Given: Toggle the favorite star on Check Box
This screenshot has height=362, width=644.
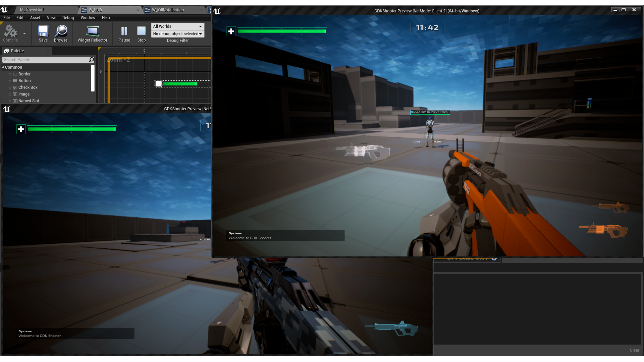Looking at the screenshot, I should (x=10, y=87).
